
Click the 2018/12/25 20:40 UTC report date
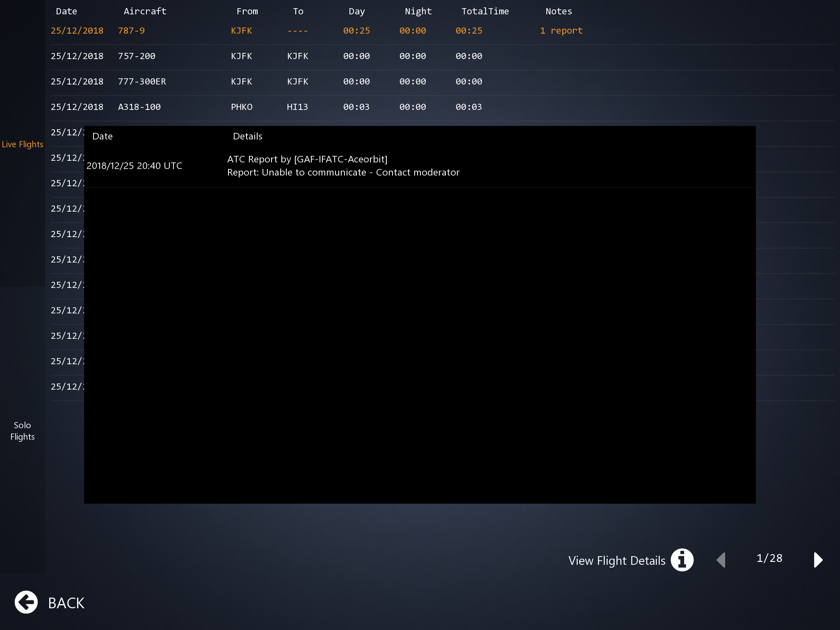tap(134, 166)
